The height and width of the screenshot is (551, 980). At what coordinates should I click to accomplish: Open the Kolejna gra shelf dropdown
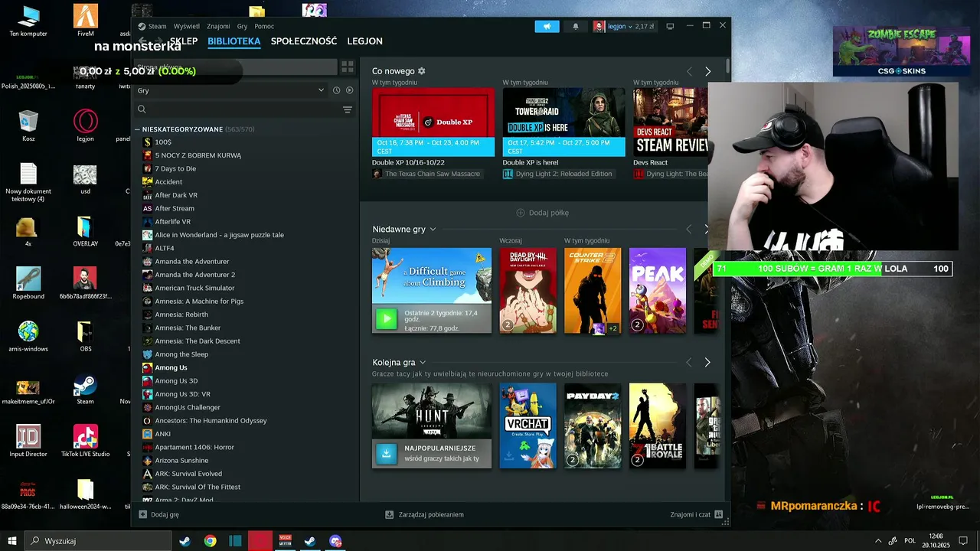(423, 363)
